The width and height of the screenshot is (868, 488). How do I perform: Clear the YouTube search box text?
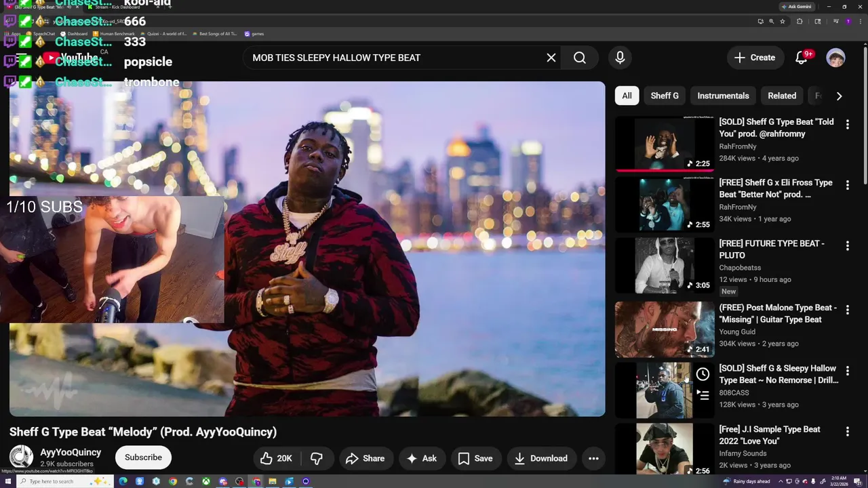[551, 58]
